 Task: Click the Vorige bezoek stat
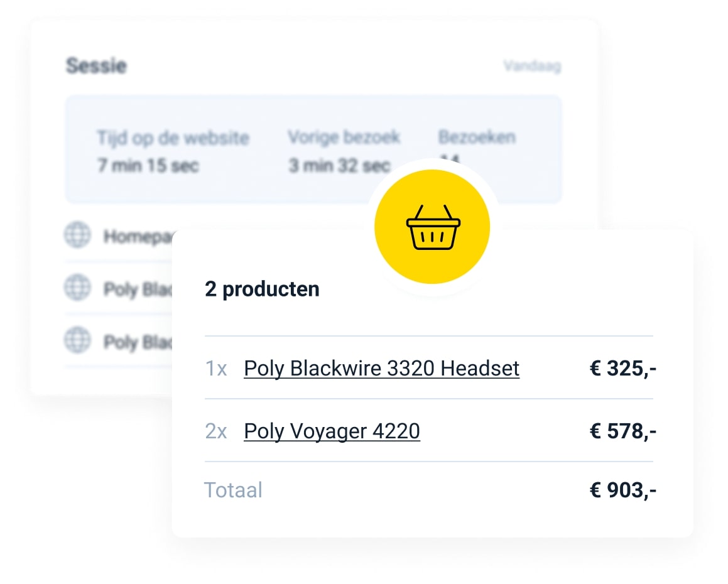(x=344, y=151)
